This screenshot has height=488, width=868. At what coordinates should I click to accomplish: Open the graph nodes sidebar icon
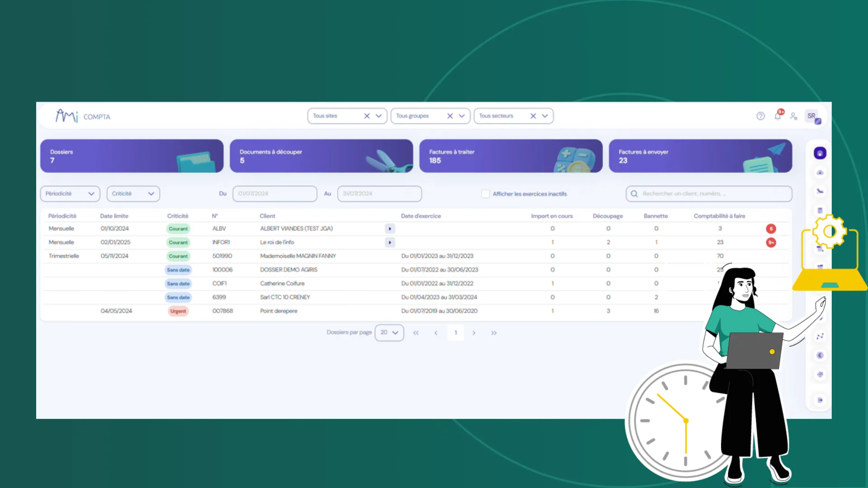coord(820,336)
